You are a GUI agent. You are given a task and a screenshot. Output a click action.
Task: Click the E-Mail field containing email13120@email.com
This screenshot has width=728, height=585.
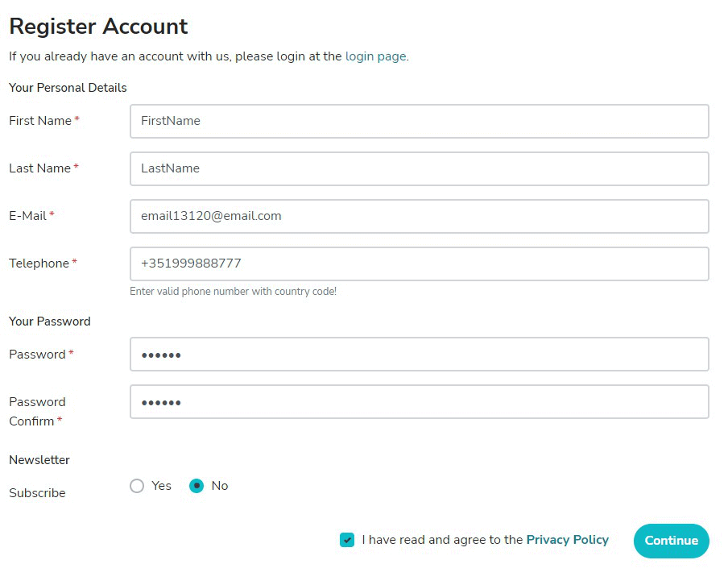coord(419,216)
